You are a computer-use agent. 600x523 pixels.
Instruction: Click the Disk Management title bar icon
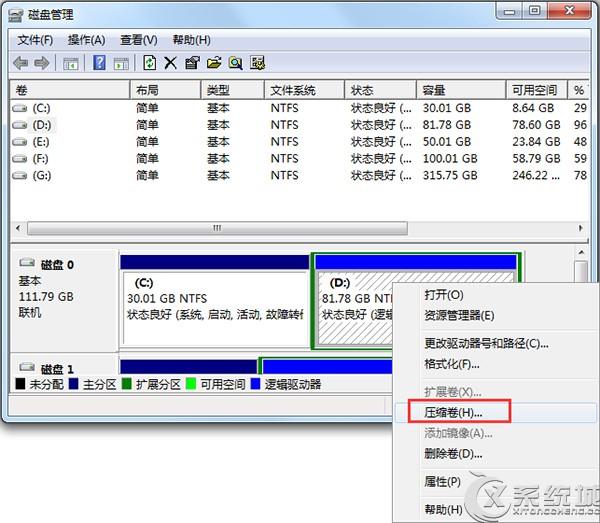pyautogui.click(x=16, y=15)
